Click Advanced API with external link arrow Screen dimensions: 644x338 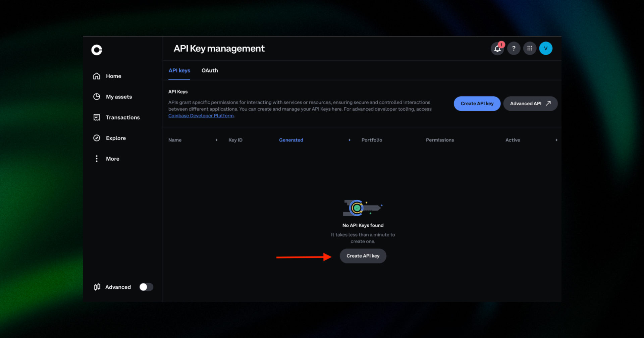pyautogui.click(x=530, y=103)
